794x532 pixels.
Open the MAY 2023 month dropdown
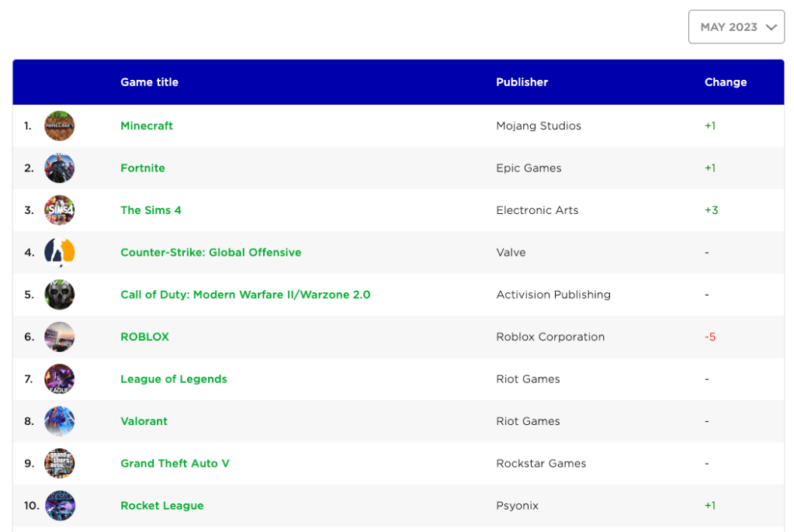pos(736,27)
